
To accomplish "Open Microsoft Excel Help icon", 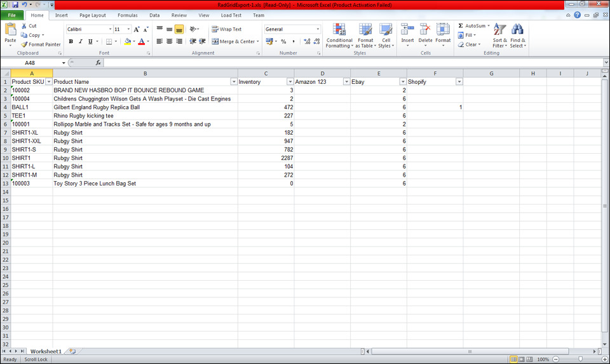I will 578,15.
